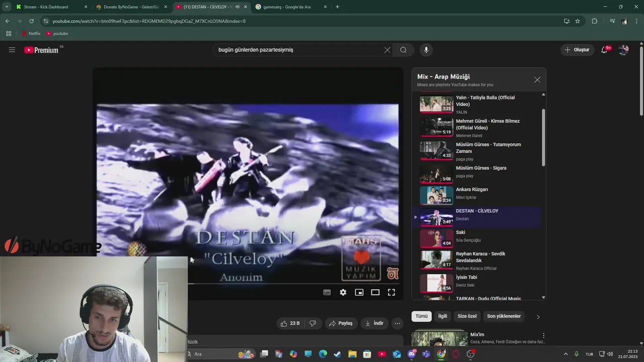Image resolution: width=644 pixels, height=362 pixels.
Task: Dislike the video
Action: pos(312,323)
